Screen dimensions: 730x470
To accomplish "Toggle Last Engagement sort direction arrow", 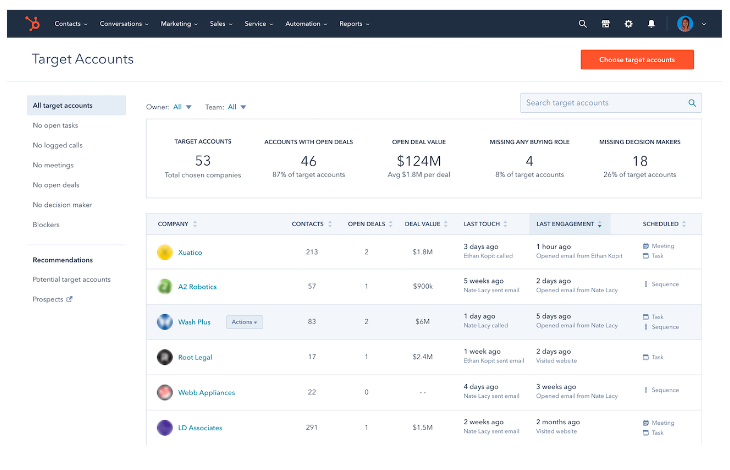I will click(600, 224).
